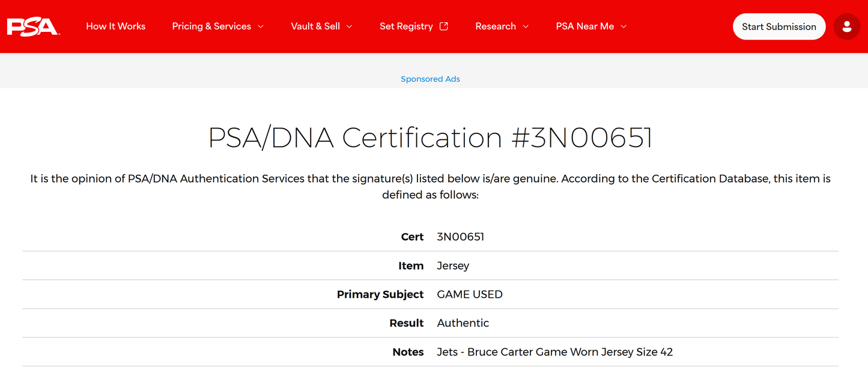Image resolution: width=868 pixels, height=391 pixels.
Task: Click the Start Submission button
Action: point(779,26)
